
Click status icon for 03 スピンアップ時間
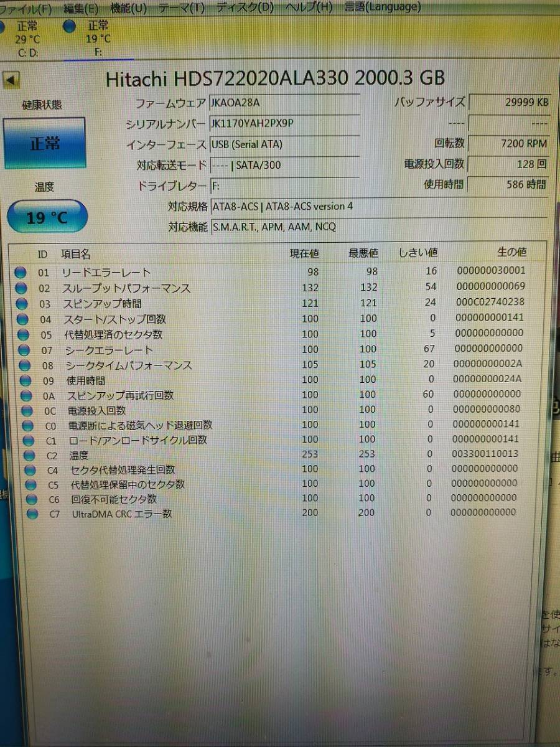(22, 303)
